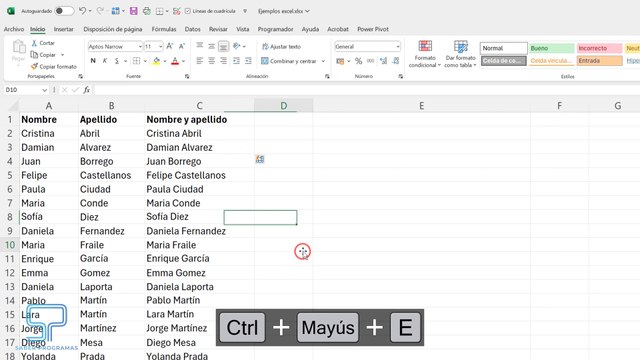This screenshot has width=640, height=360.
Task: Click the purple Save icon
Action: 133,11
